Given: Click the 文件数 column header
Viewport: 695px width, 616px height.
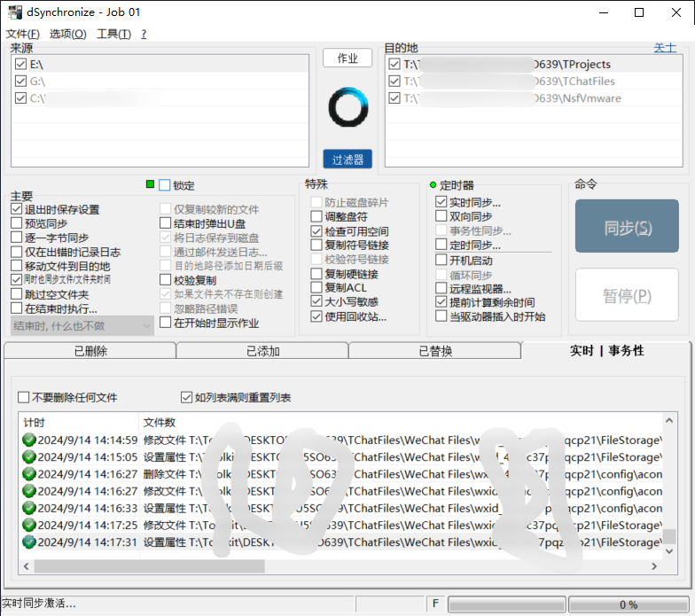Looking at the screenshot, I should click(401, 422).
